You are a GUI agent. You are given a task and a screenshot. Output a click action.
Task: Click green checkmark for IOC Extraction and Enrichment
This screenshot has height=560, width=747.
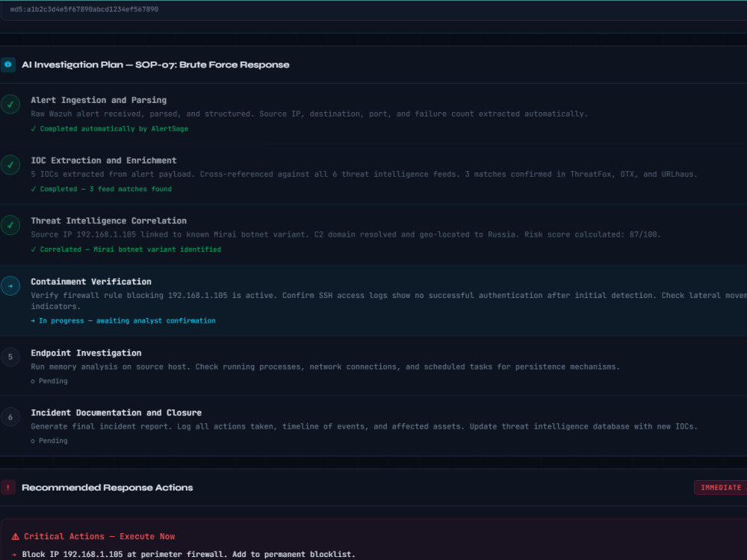click(x=10, y=165)
